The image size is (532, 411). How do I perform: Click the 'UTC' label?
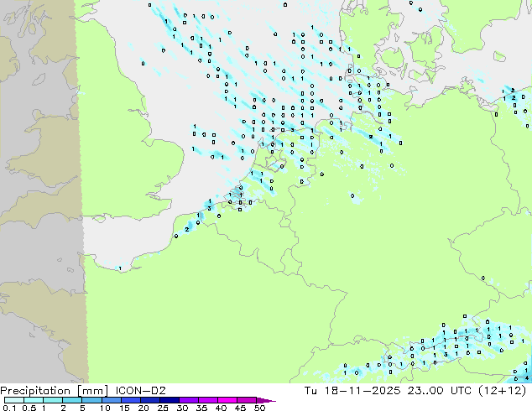461,391
